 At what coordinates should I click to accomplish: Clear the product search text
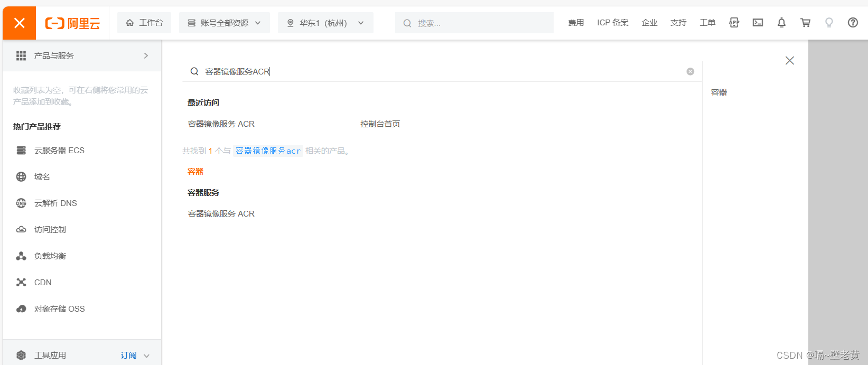690,71
